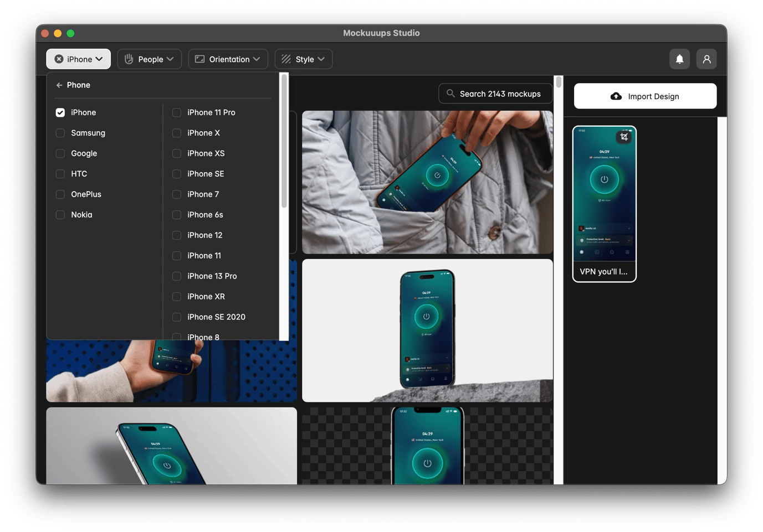Screen dimensions: 763x532
Task: Expand the Style dropdown chevron
Action: coord(321,59)
